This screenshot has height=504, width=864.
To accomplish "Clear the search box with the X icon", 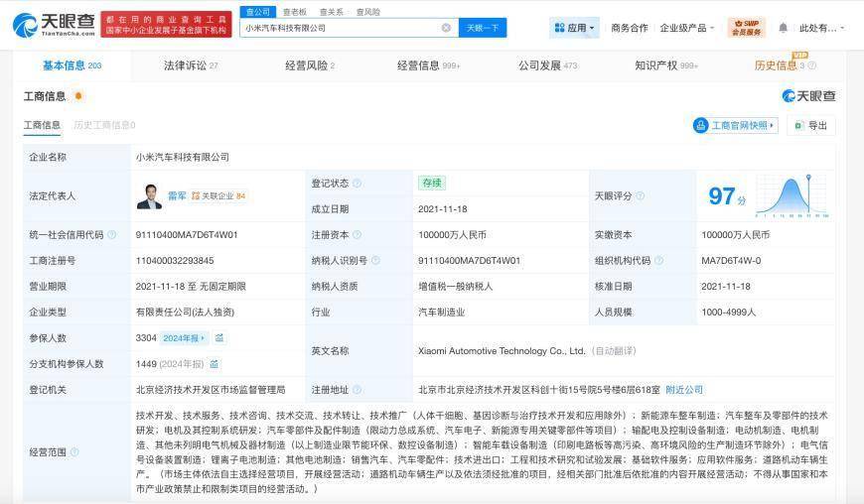I will pyautogui.click(x=446, y=28).
